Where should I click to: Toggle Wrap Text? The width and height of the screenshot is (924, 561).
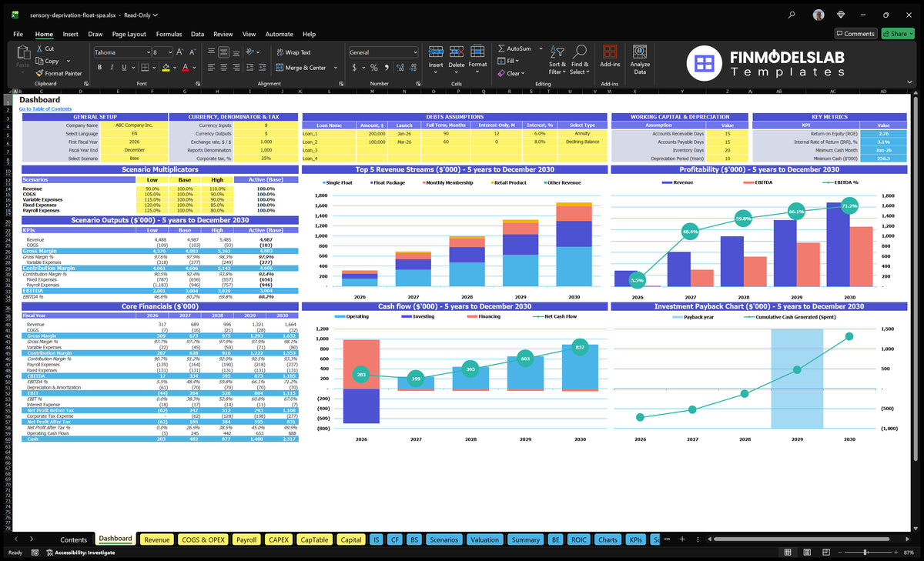click(293, 52)
